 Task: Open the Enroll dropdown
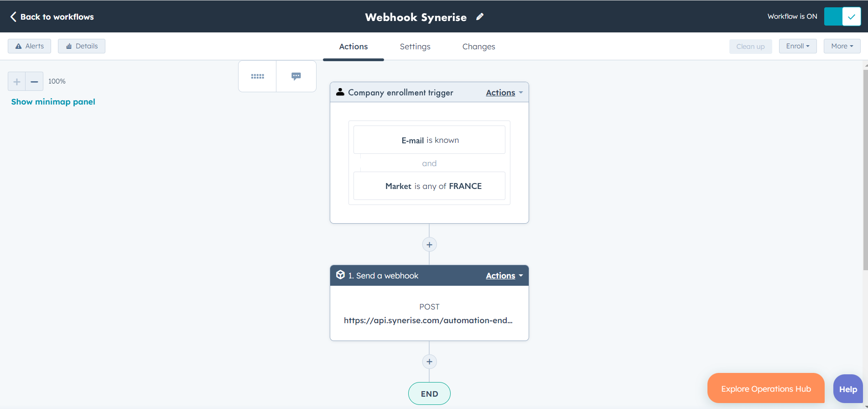point(797,46)
